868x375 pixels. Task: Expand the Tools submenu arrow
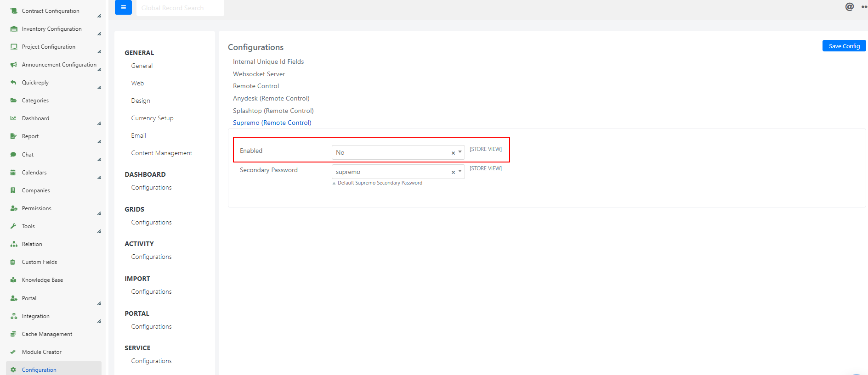pyautogui.click(x=99, y=231)
